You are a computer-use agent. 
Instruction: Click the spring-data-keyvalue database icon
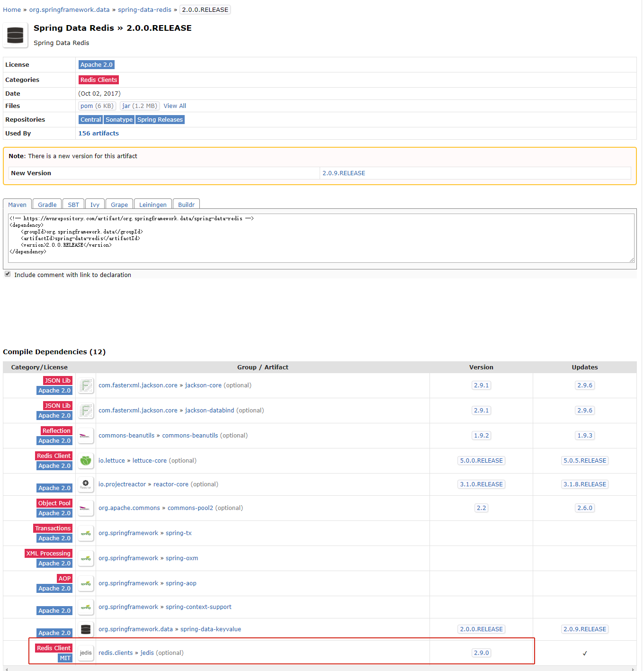point(86,629)
